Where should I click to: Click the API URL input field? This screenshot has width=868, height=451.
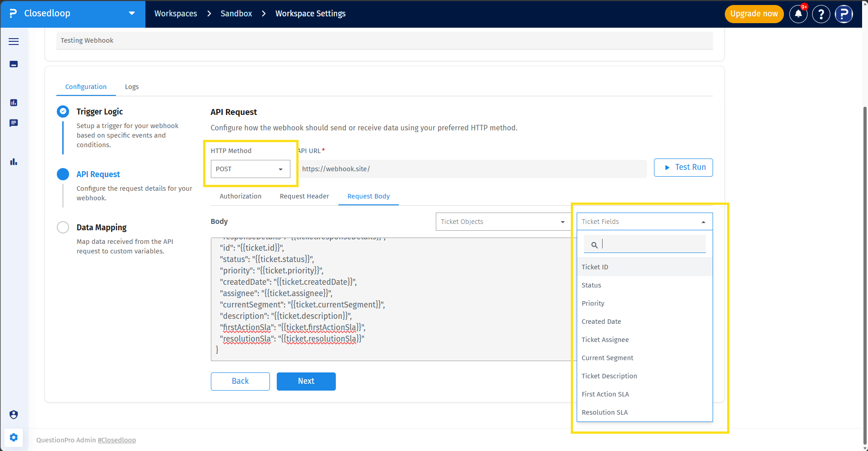(x=473, y=169)
